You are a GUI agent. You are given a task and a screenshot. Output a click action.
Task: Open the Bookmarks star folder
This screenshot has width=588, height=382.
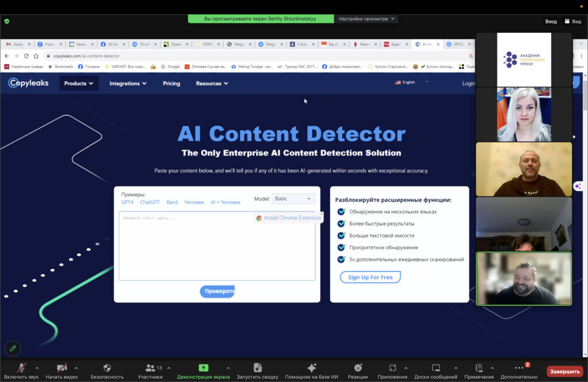click(61, 67)
